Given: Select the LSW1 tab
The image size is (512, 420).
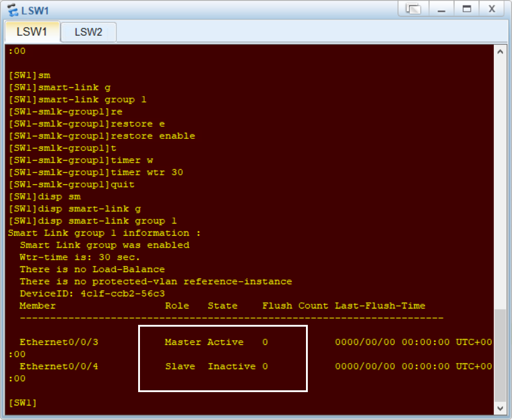Looking at the screenshot, I should point(32,32).
